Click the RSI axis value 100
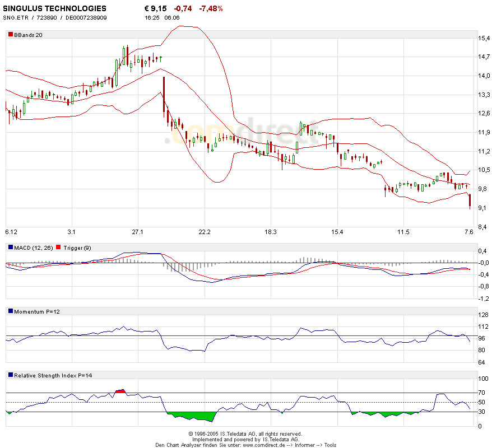The height and width of the screenshot is (448, 492). (x=484, y=379)
